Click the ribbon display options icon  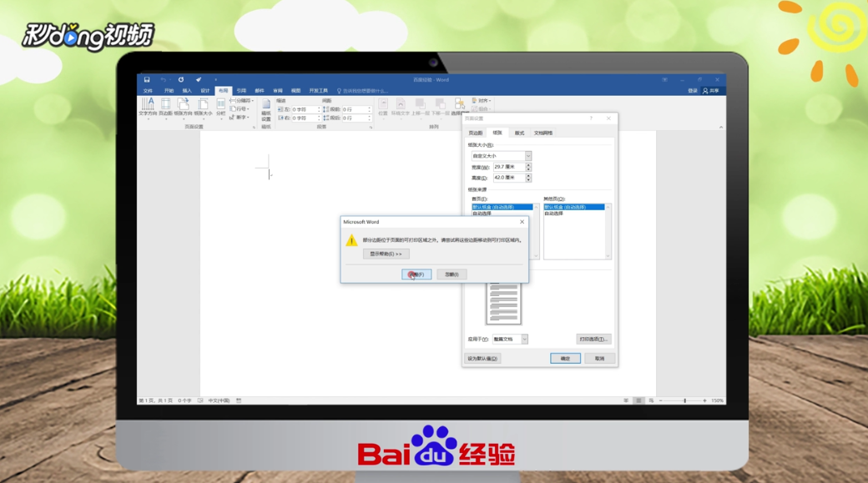point(665,80)
